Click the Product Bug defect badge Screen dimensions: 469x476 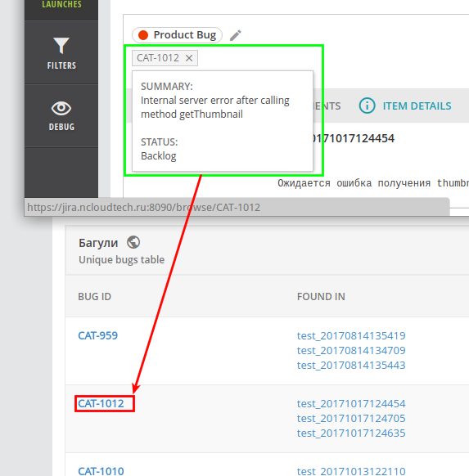[x=177, y=35]
